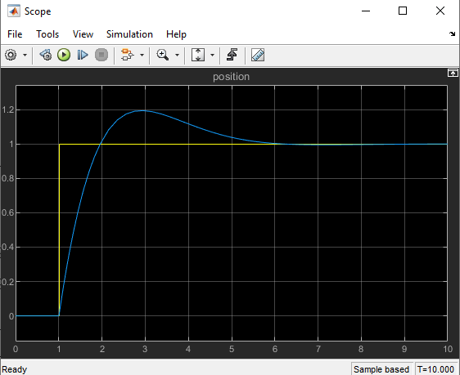Open the Simulation menu

[x=129, y=34]
